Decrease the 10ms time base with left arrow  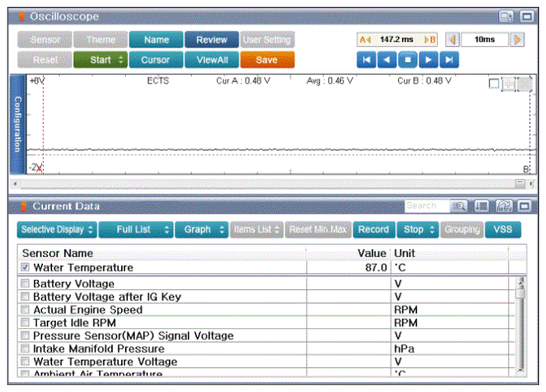pyautogui.click(x=452, y=40)
